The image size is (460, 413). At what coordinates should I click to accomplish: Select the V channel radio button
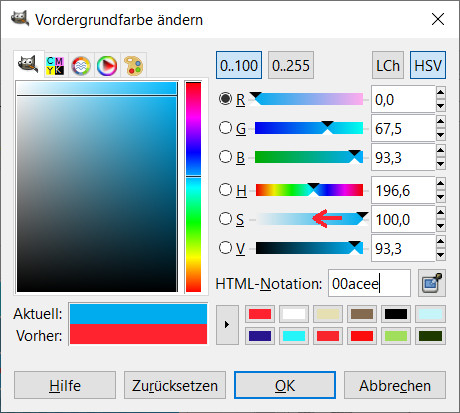click(226, 248)
